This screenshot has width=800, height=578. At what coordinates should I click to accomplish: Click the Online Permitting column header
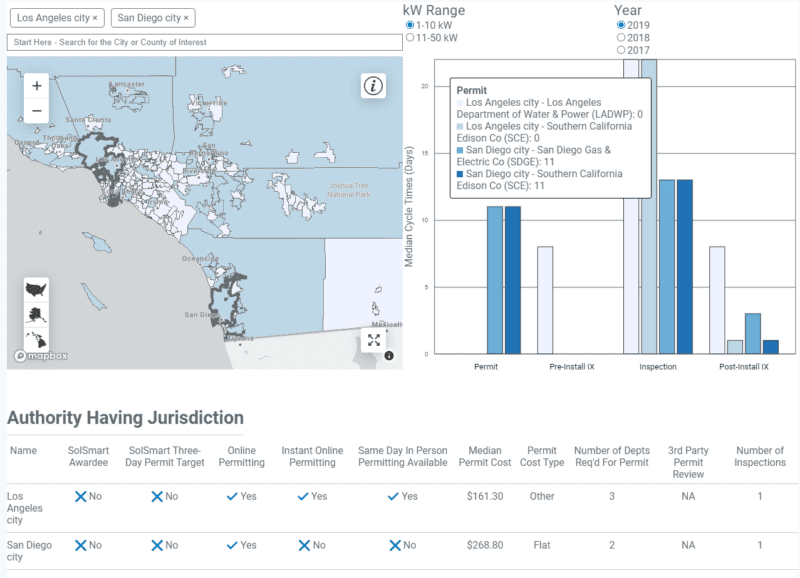pos(241,457)
